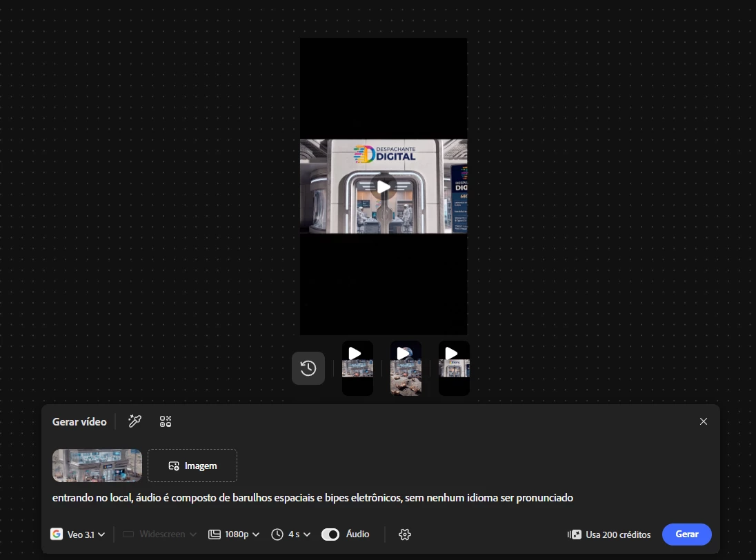Viewport: 756px width, 560px height.
Task: Select the middle video thumbnail with rocks
Action: click(406, 368)
